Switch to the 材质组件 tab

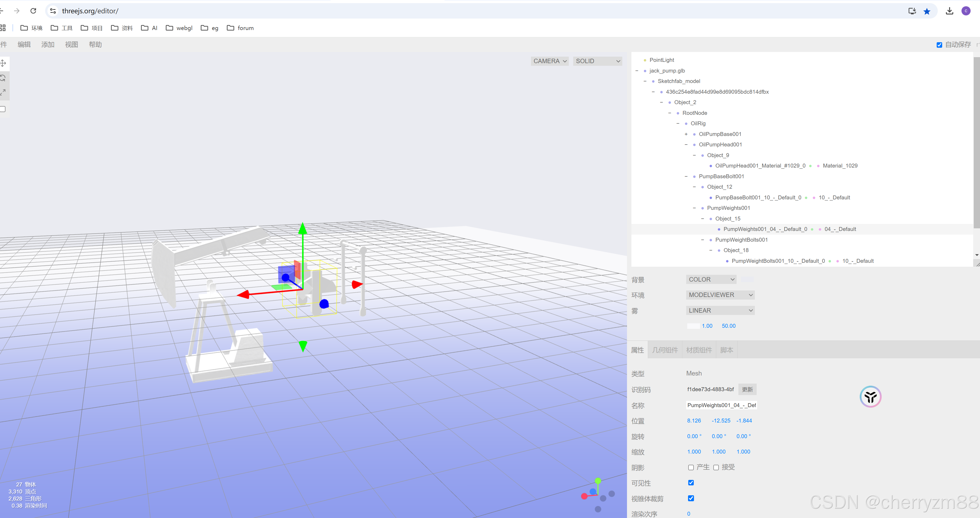coord(699,350)
